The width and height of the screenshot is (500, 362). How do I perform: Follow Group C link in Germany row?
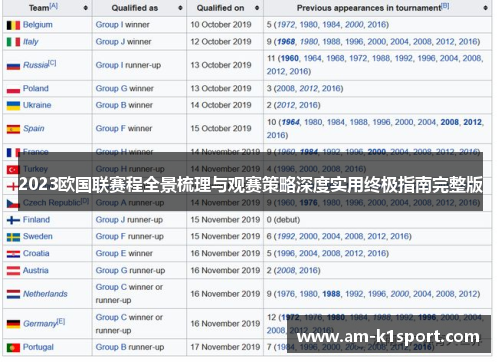click(x=111, y=317)
